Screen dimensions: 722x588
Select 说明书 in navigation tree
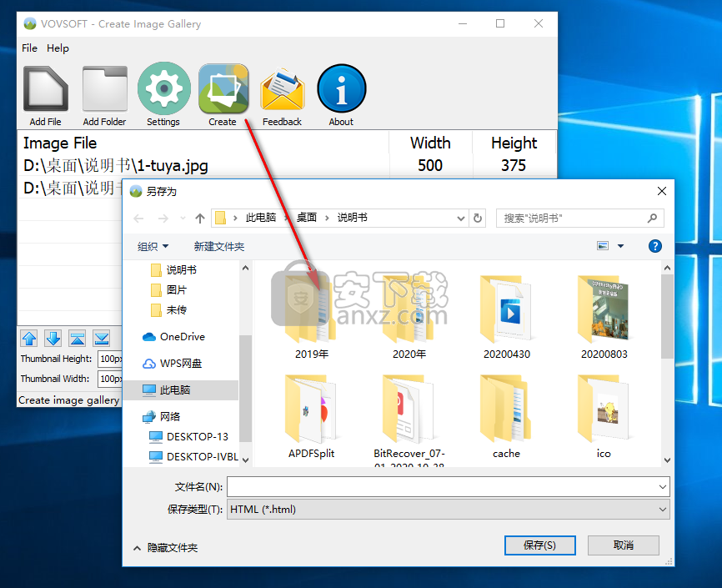[x=174, y=269]
